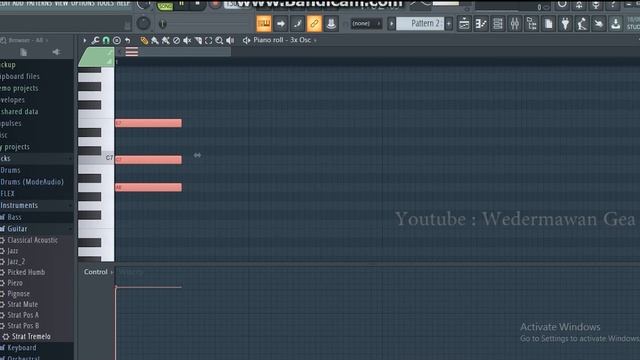Select the Draw pencil tool in piano roll
The image size is (640, 360).
click(144, 40)
